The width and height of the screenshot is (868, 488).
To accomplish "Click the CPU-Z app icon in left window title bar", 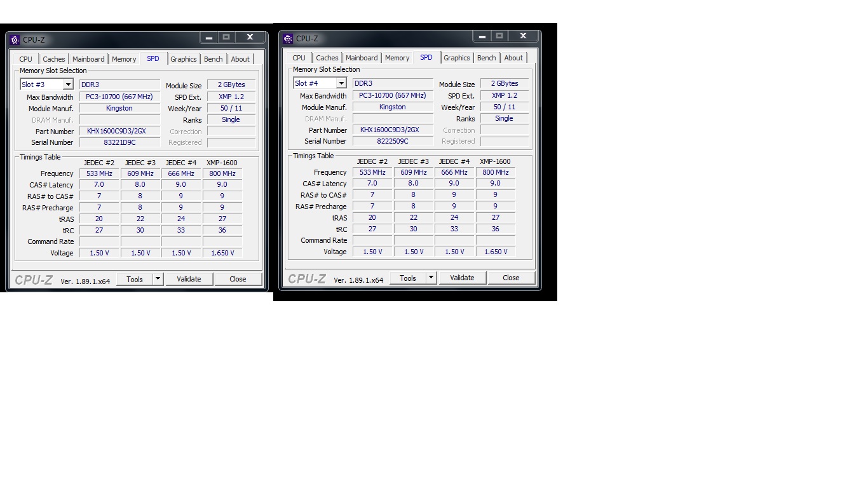I will tap(15, 39).
